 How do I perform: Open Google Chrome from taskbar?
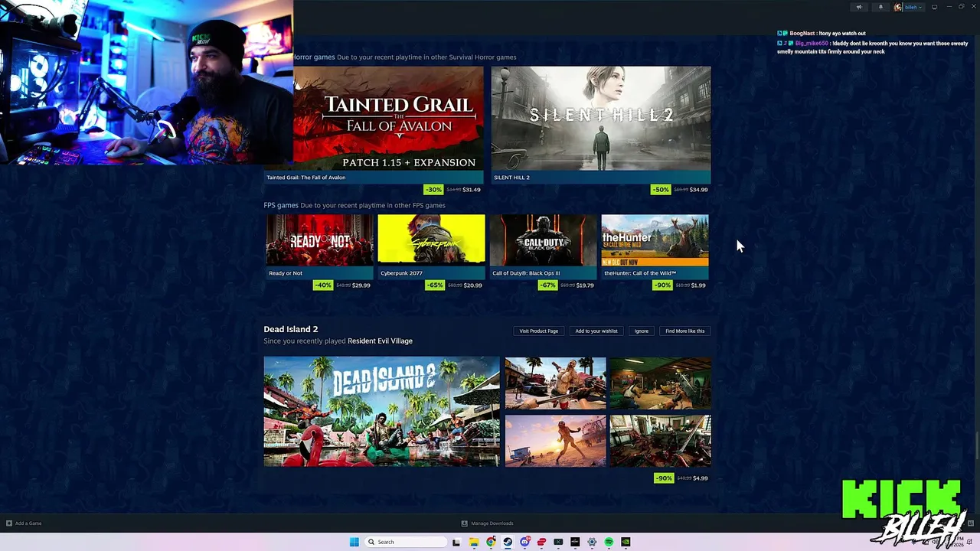(x=491, y=542)
